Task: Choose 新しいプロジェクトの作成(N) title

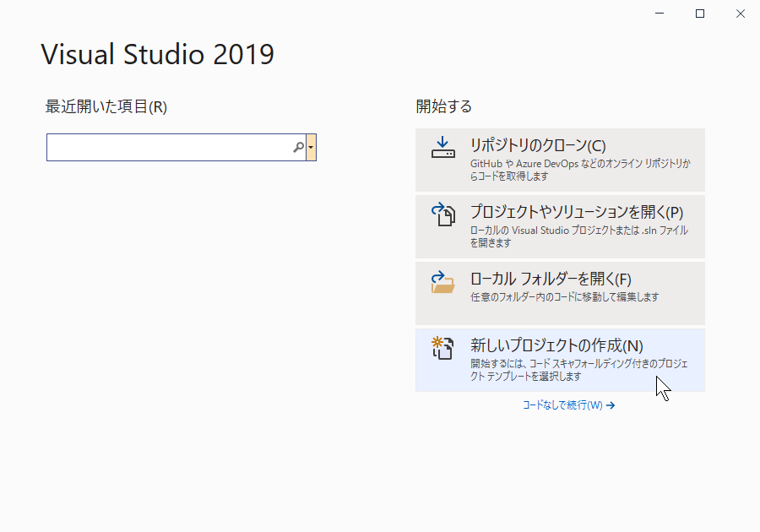Action: pyautogui.click(x=556, y=346)
